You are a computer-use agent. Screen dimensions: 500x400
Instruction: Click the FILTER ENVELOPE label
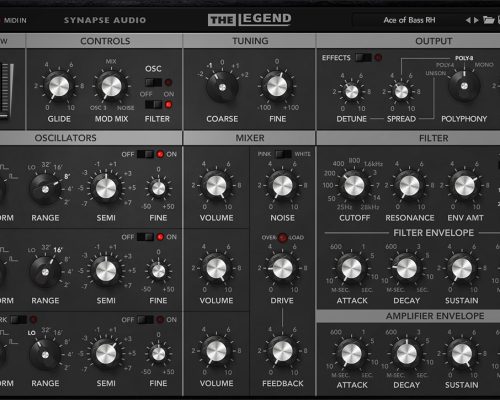pos(434,233)
